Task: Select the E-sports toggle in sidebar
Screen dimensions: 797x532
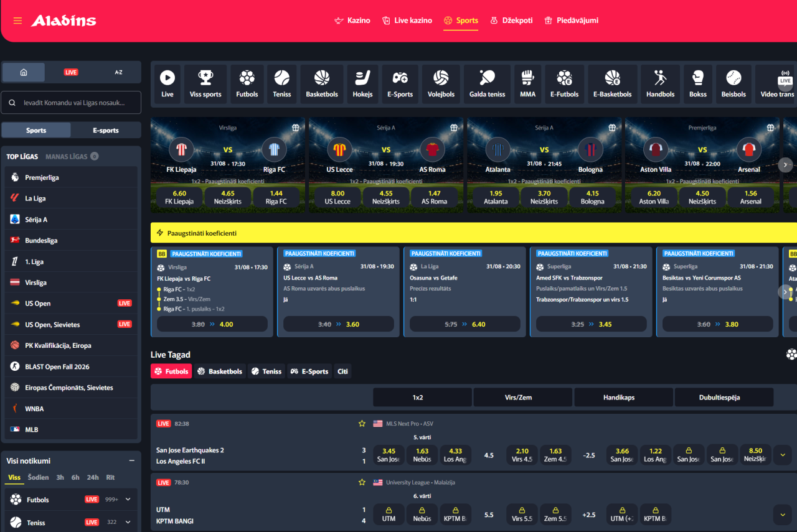Action: click(106, 130)
